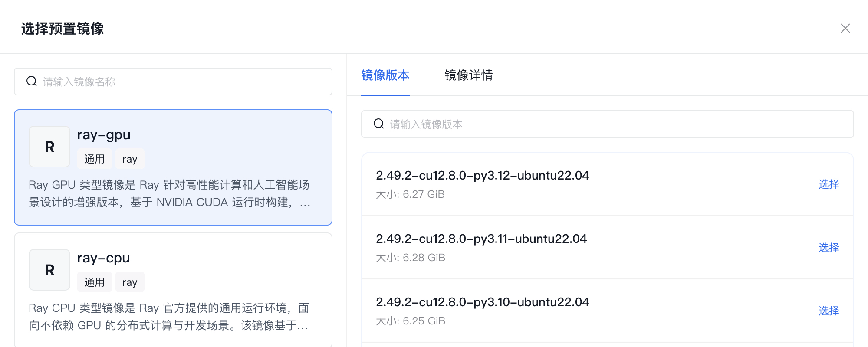This screenshot has width=868, height=347.
Task: Click the ray tag on ray-gpu card
Action: [x=130, y=159]
